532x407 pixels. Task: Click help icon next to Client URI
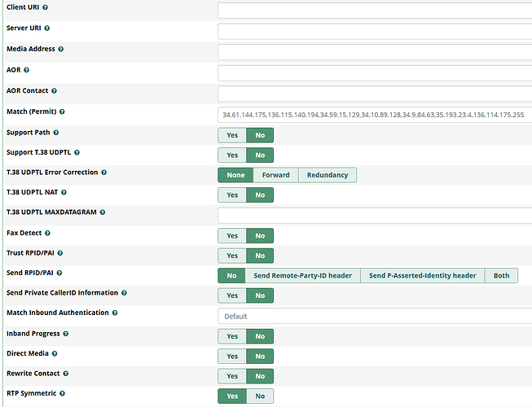tap(45, 7)
